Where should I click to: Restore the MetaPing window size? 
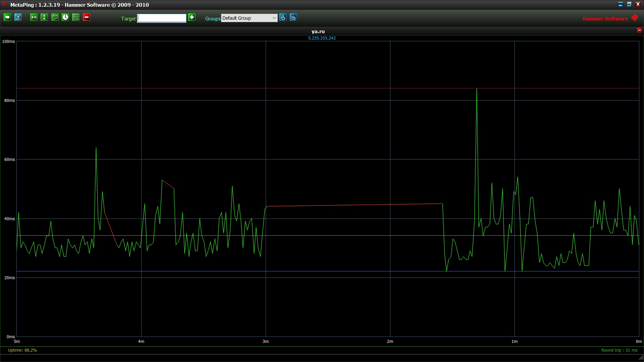click(629, 4)
